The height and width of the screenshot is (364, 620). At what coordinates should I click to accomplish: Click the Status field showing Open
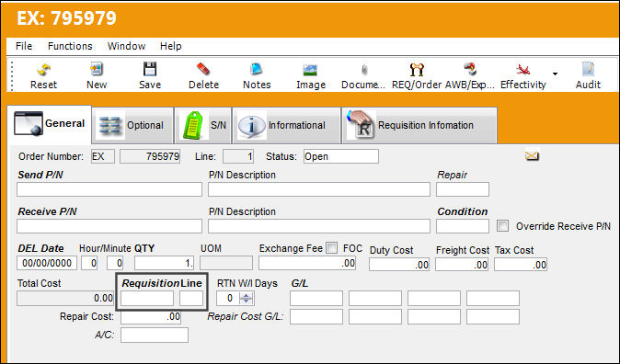pos(341,156)
